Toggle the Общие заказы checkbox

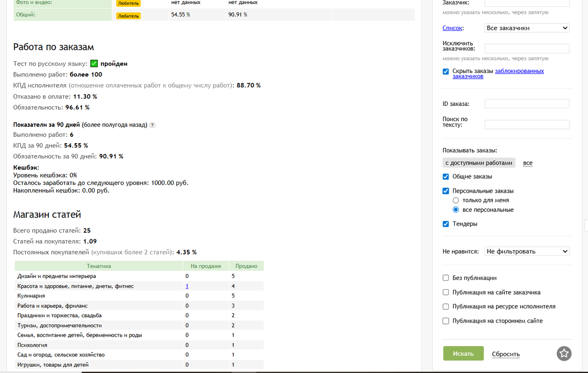pyautogui.click(x=445, y=176)
